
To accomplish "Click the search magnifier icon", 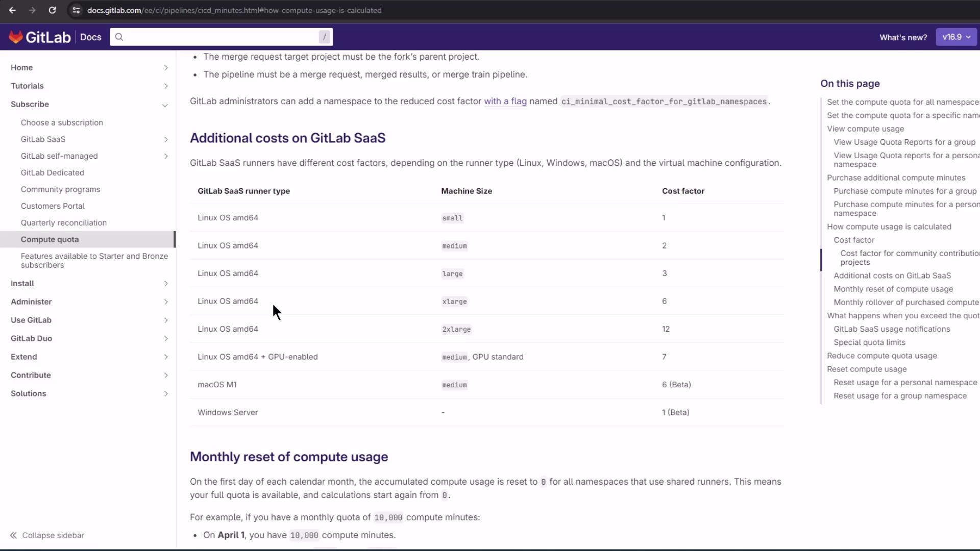I will (119, 37).
